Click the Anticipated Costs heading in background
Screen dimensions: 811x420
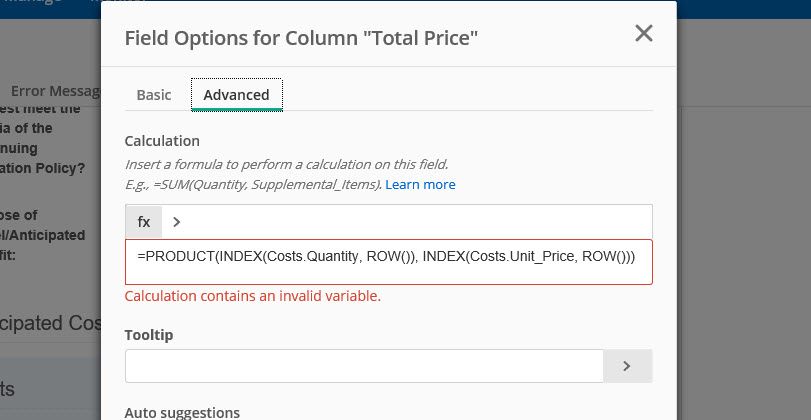50,323
